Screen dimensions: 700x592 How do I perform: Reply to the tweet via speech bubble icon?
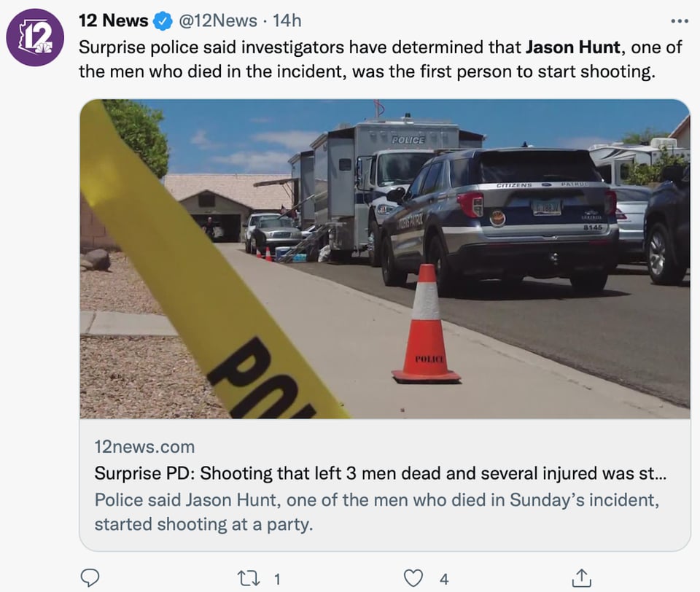pos(90,577)
